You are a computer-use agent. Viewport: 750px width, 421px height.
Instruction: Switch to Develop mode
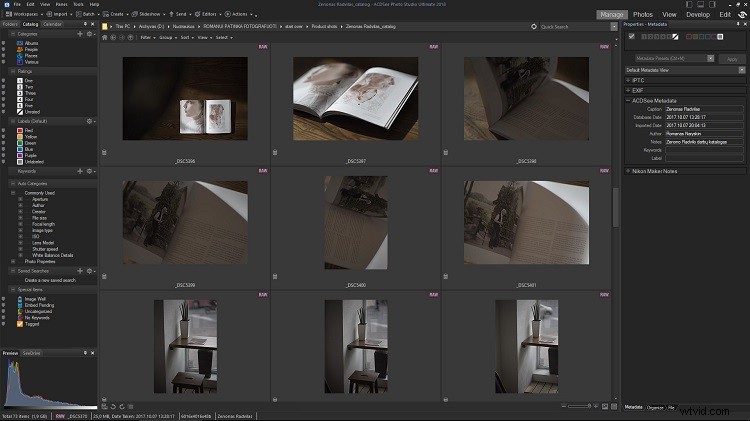coord(698,14)
